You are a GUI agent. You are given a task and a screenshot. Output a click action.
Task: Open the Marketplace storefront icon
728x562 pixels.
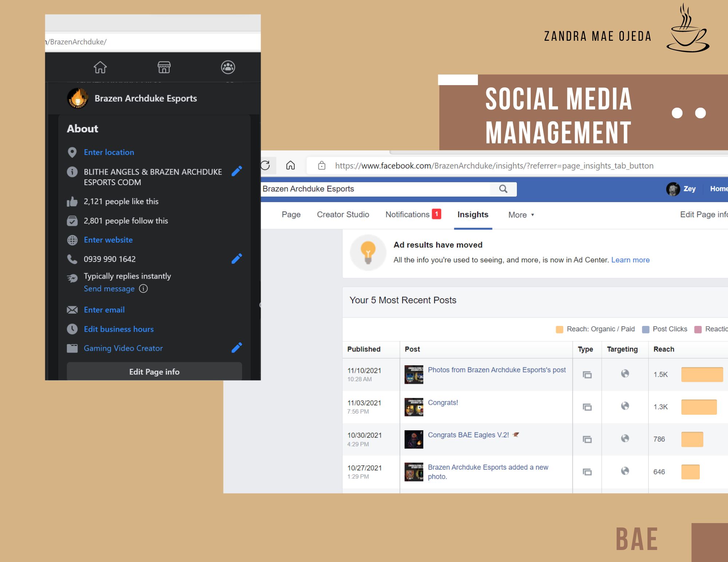164,67
